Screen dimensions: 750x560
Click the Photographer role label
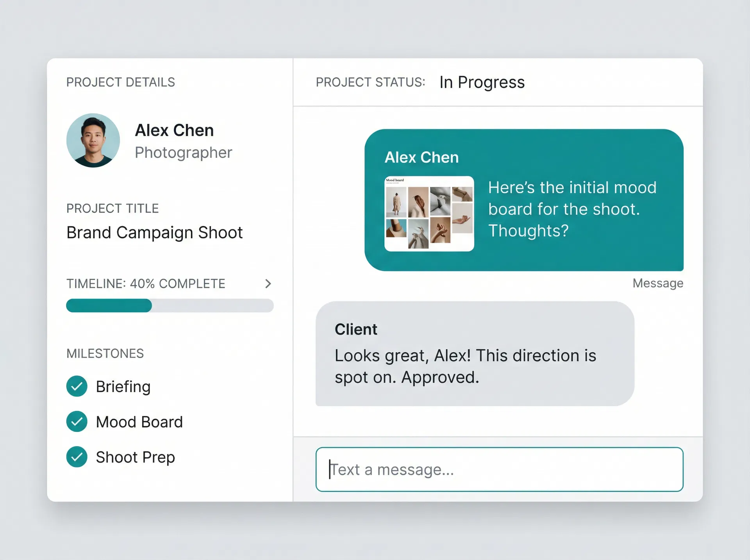click(x=184, y=153)
